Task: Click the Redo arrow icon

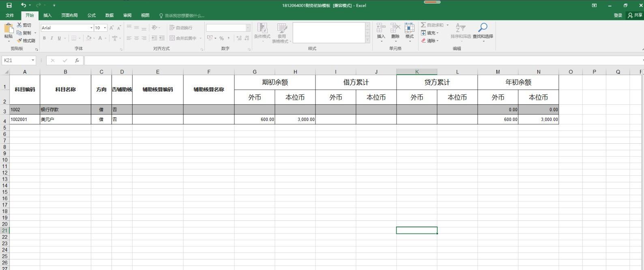Action: tap(39, 5)
